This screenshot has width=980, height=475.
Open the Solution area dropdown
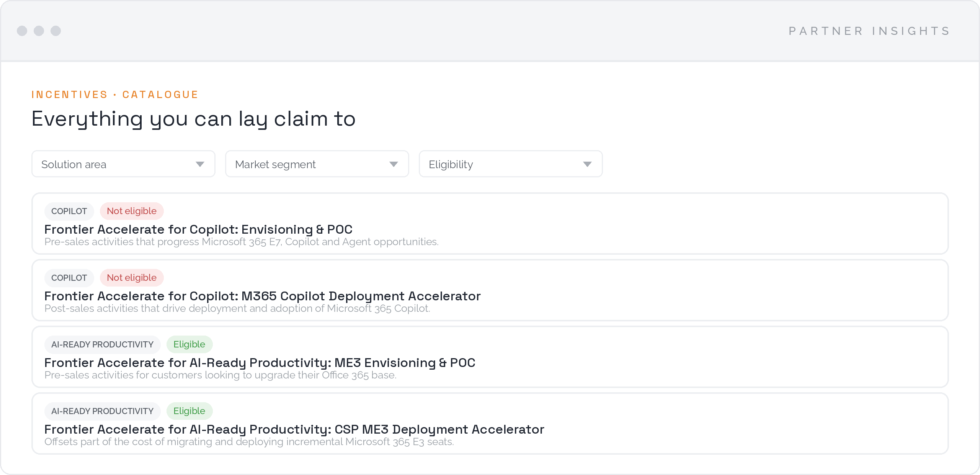tap(123, 164)
